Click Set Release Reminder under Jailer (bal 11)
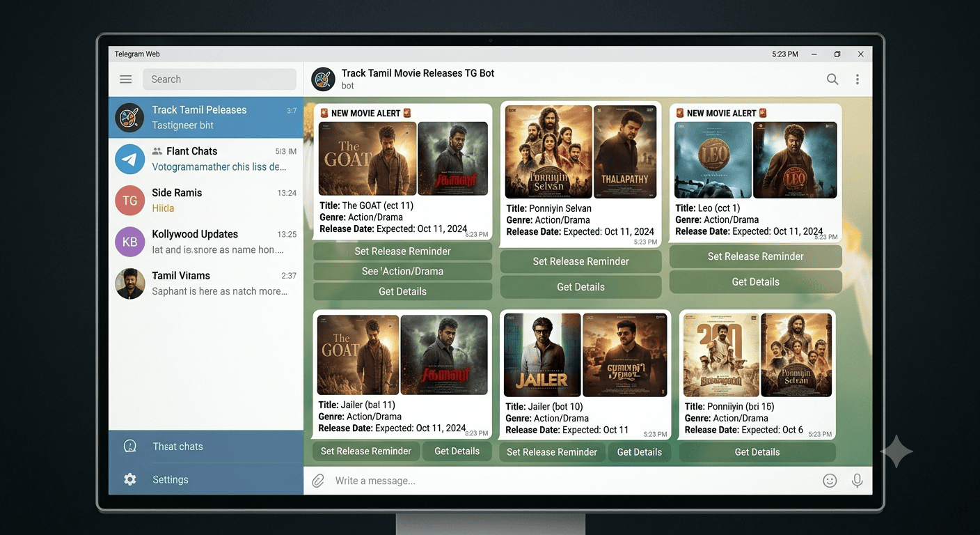The width and height of the screenshot is (980, 535). [366, 451]
